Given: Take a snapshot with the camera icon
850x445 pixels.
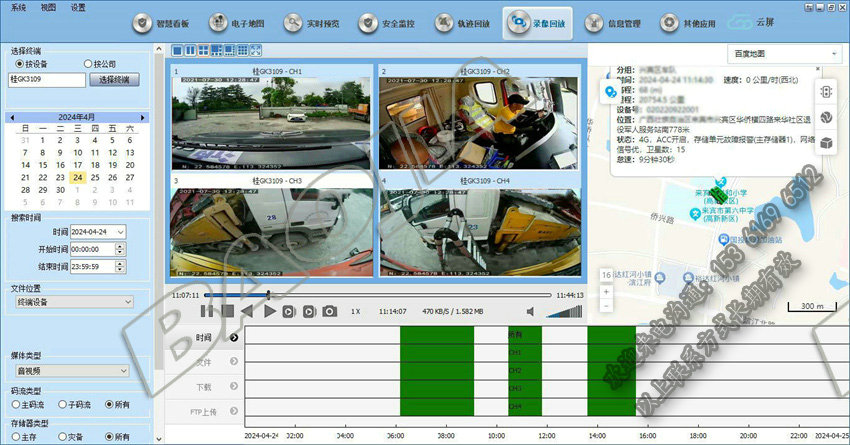Looking at the screenshot, I should 329,312.
